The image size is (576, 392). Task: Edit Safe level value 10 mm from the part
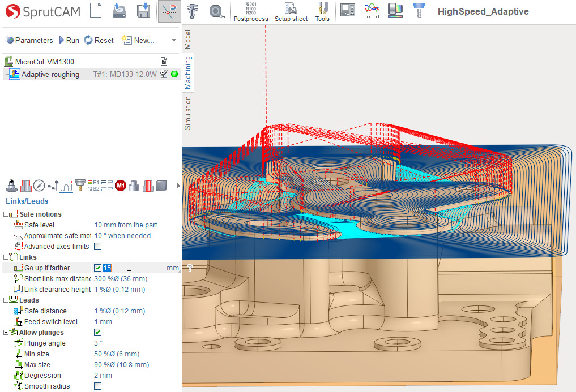tap(126, 225)
